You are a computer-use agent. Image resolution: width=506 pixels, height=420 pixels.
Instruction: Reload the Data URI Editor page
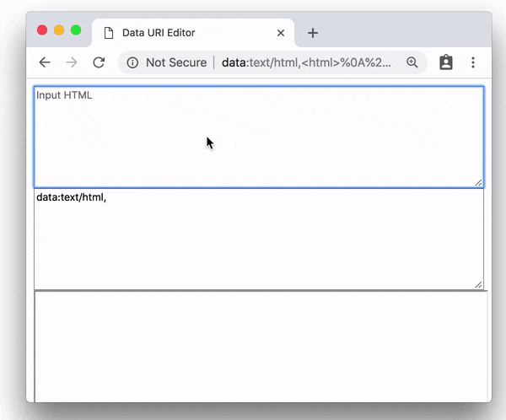pyautogui.click(x=99, y=62)
